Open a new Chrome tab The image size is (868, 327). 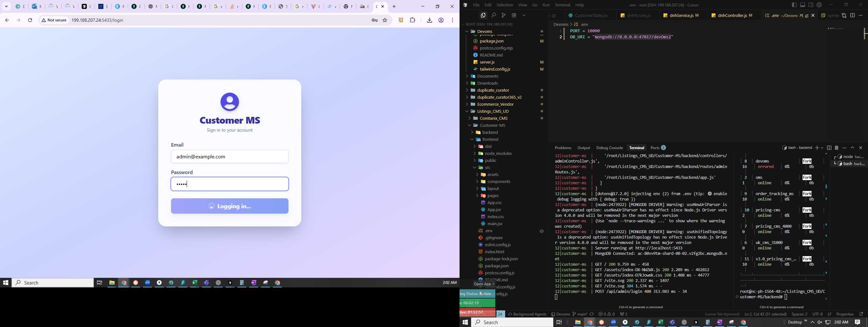(394, 6)
